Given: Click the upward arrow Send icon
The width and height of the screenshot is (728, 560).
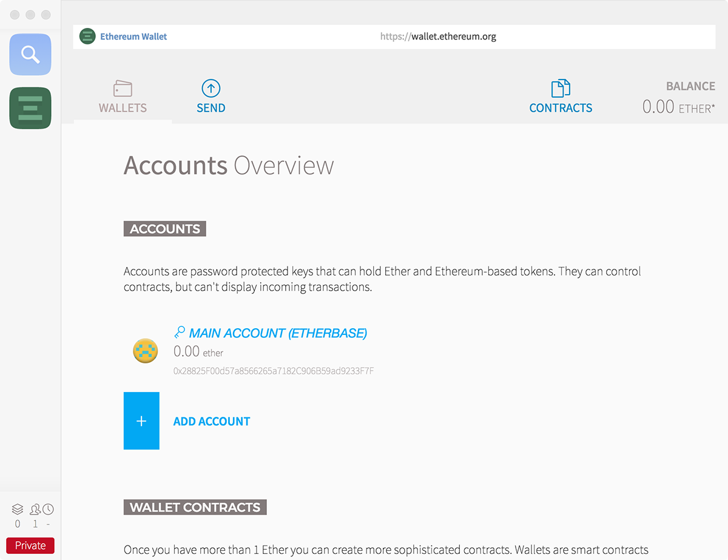Looking at the screenshot, I should click(211, 89).
